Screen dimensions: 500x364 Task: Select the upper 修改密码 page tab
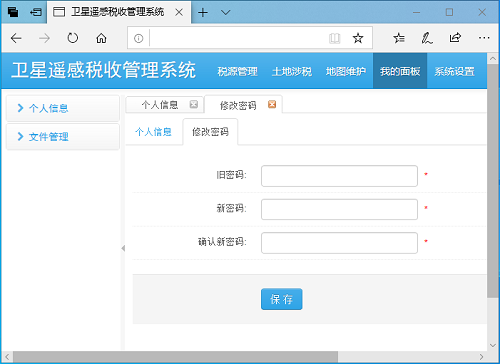238,106
